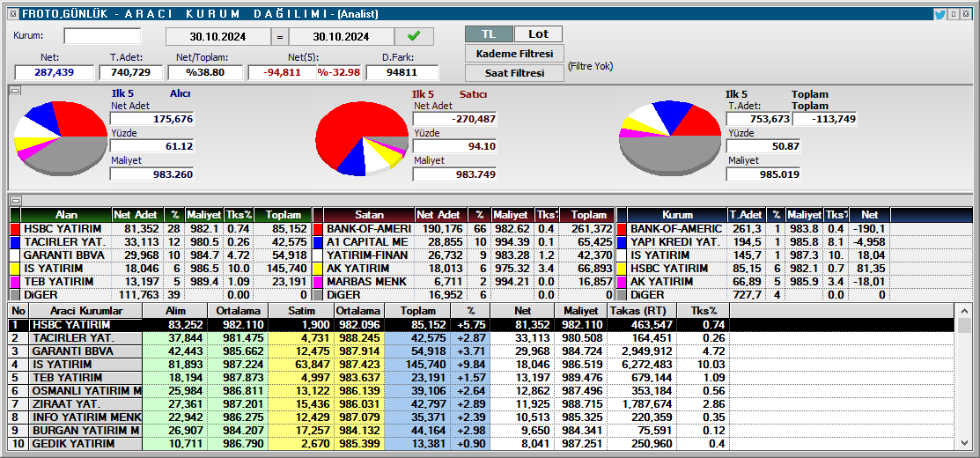Image resolution: width=980 pixels, height=458 pixels.
Task: Switch display to TL mode
Action: (489, 33)
